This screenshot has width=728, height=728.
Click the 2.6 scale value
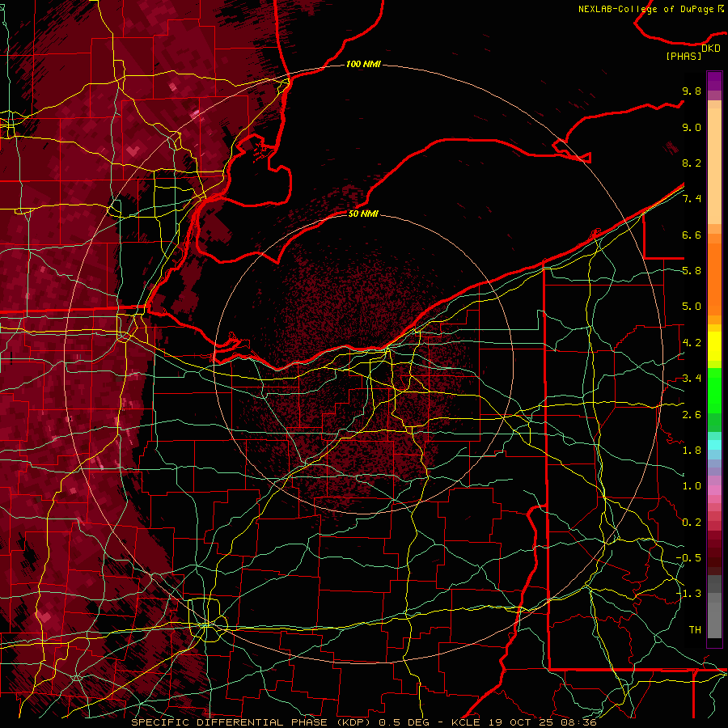(x=692, y=415)
